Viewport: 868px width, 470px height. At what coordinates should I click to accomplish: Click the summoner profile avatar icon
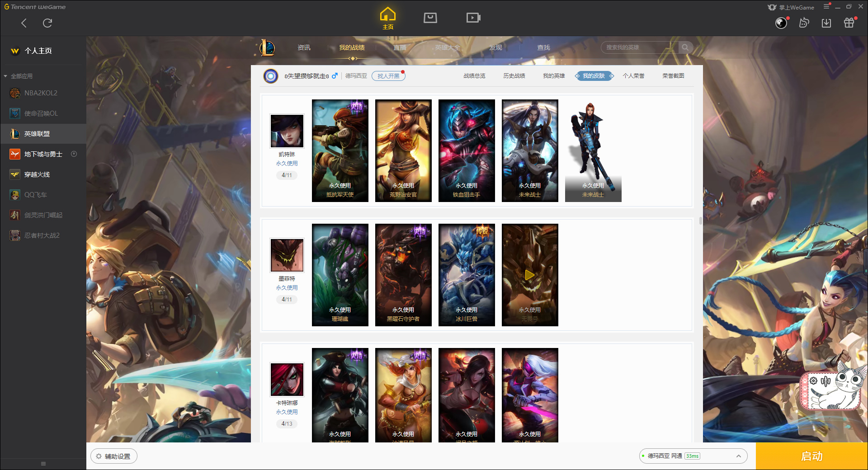pos(271,76)
